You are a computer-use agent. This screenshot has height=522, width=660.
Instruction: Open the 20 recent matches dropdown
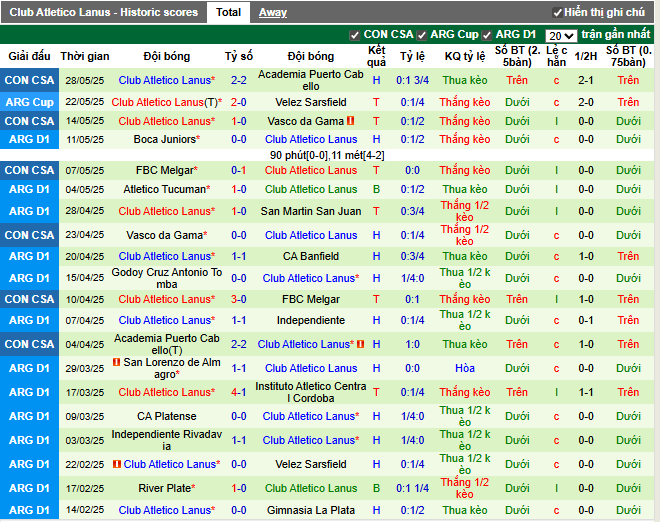click(x=561, y=36)
